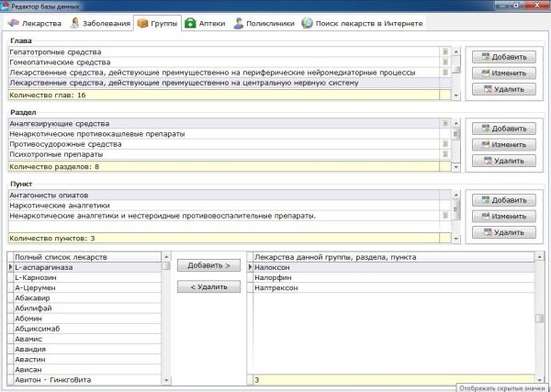Viewport: 551px width, 392px height.
Task: Switch to the Заболевания tab
Action: click(100, 24)
